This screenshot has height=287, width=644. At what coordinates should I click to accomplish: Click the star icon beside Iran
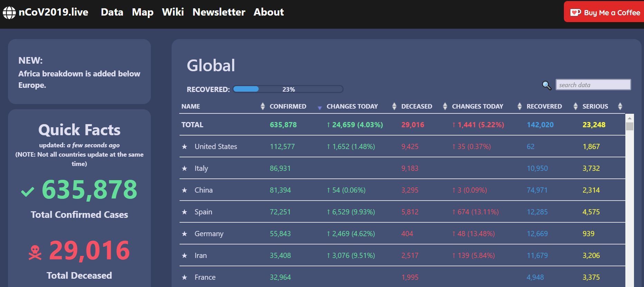click(185, 256)
